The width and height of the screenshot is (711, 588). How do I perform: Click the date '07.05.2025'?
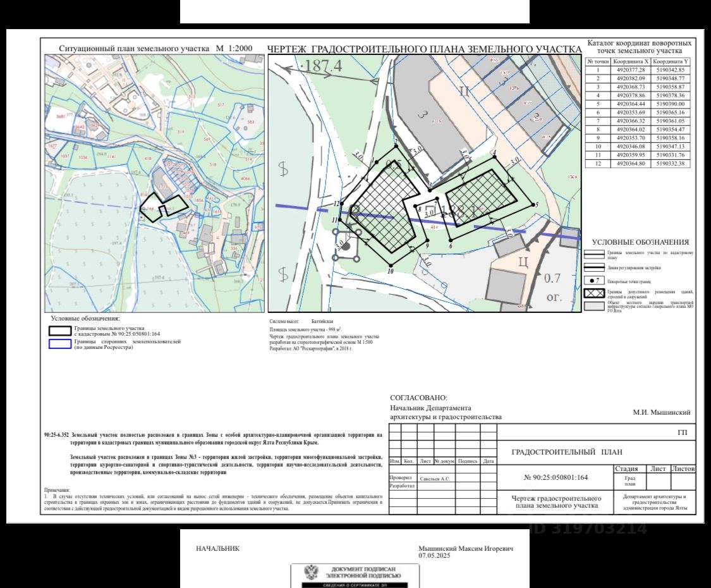434,555
